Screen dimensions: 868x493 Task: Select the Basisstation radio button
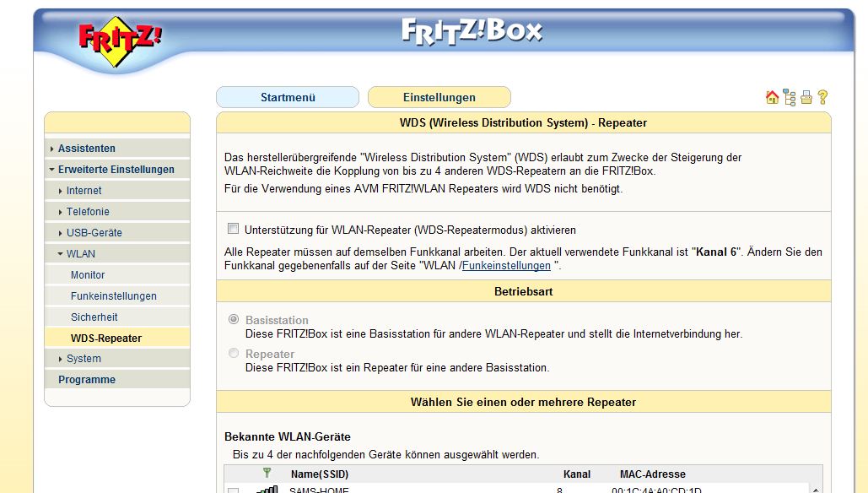[234, 319]
